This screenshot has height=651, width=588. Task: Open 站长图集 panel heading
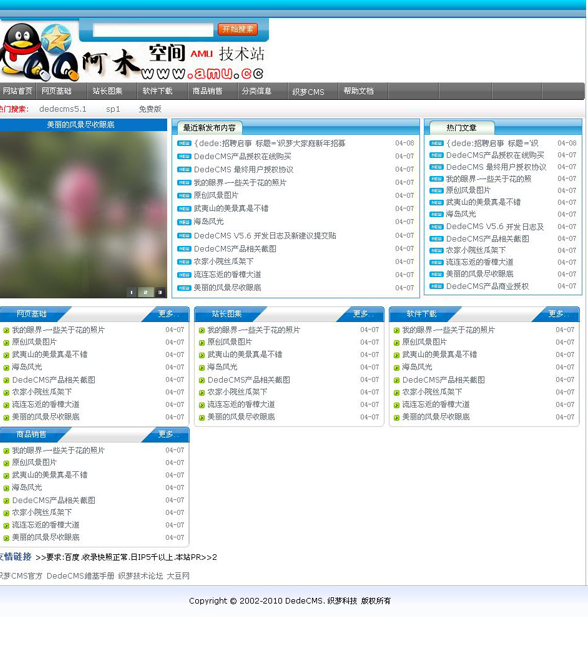coord(227,314)
